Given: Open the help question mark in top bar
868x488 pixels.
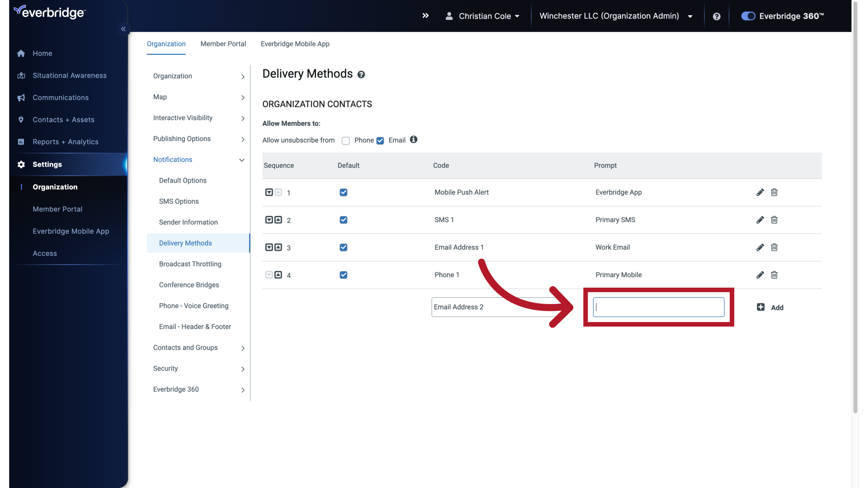Looking at the screenshot, I should pyautogui.click(x=717, y=16).
